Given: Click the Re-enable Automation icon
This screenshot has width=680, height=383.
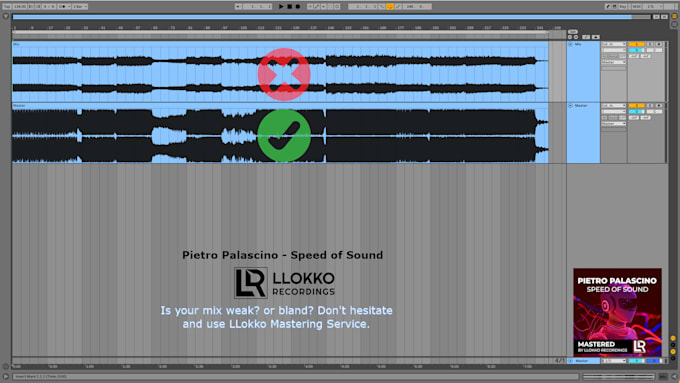Looking at the screenshot, I should (x=323, y=7).
